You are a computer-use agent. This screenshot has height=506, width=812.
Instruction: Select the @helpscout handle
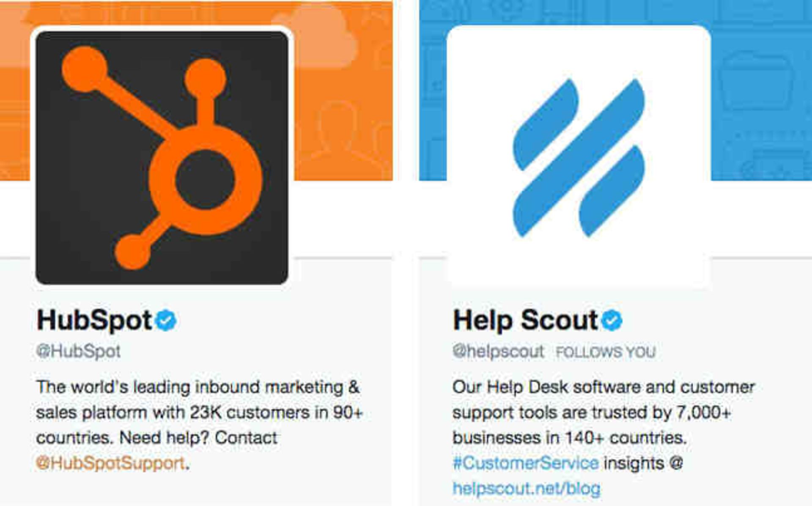(x=498, y=352)
